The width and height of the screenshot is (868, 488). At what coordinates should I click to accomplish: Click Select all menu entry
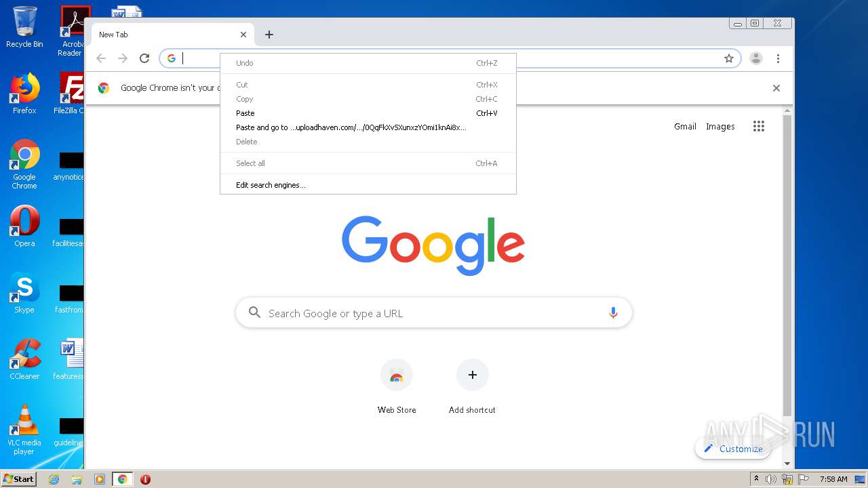[368, 163]
